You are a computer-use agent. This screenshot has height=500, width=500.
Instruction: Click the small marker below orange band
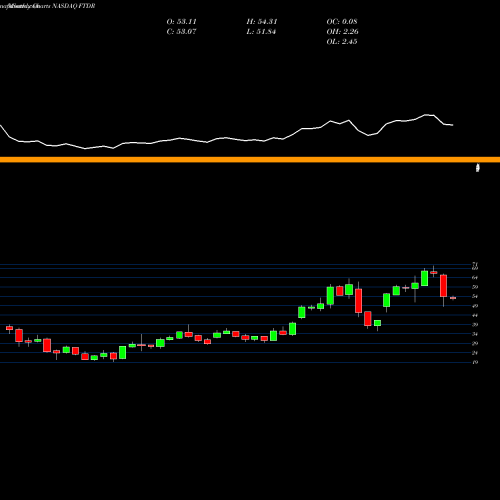478,168
